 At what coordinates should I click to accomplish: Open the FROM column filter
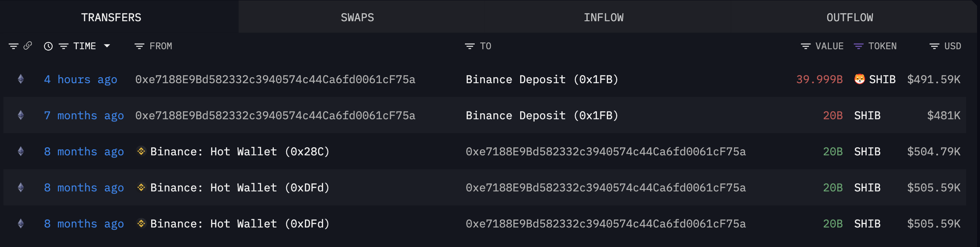pyautogui.click(x=139, y=46)
